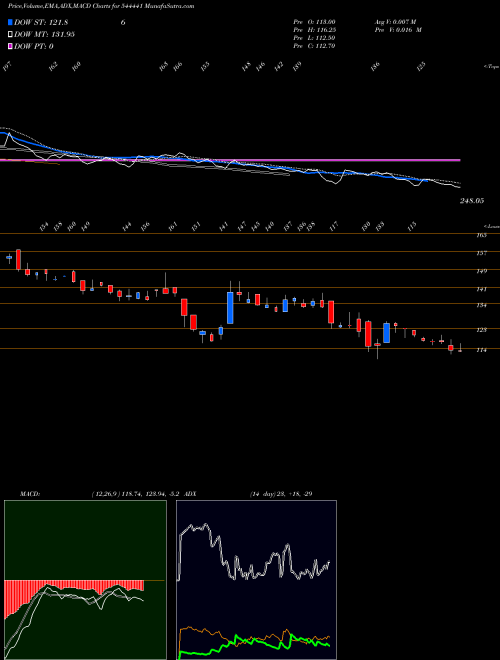Click the 'Pre O: 113.00' open value

[314, 22]
